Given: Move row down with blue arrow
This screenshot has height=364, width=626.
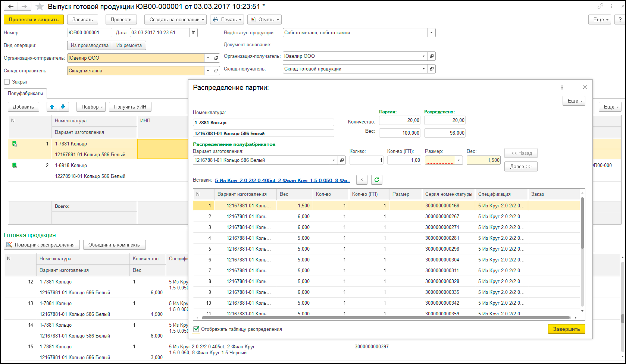Looking at the screenshot, I should 63,107.
